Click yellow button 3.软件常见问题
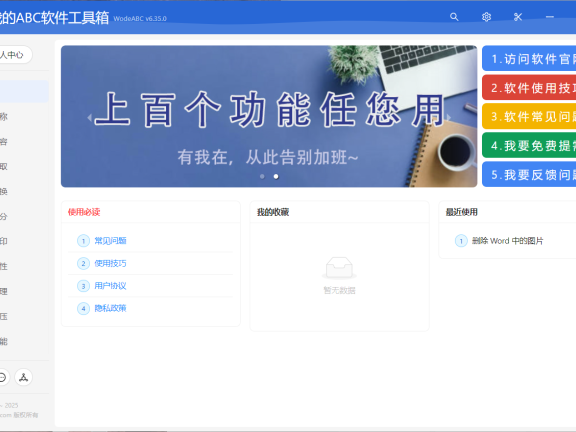The height and width of the screenshot is (432, 576). point(529,116)
